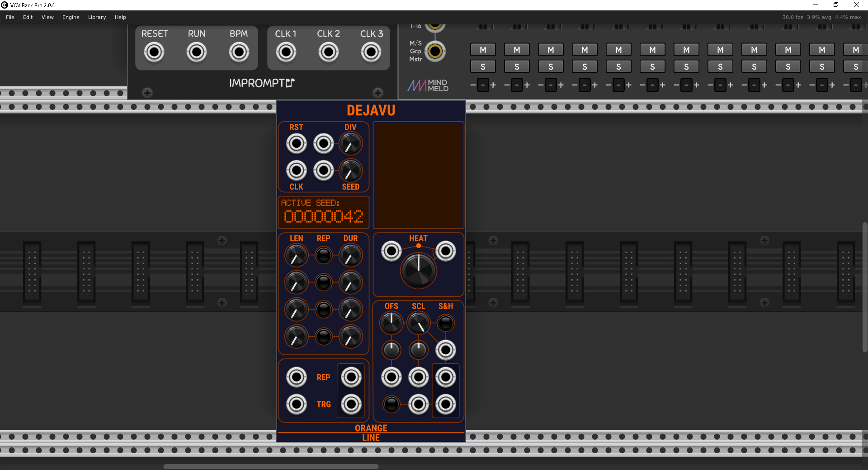Click the 30.0 fps readout in the menu bar

793,17
